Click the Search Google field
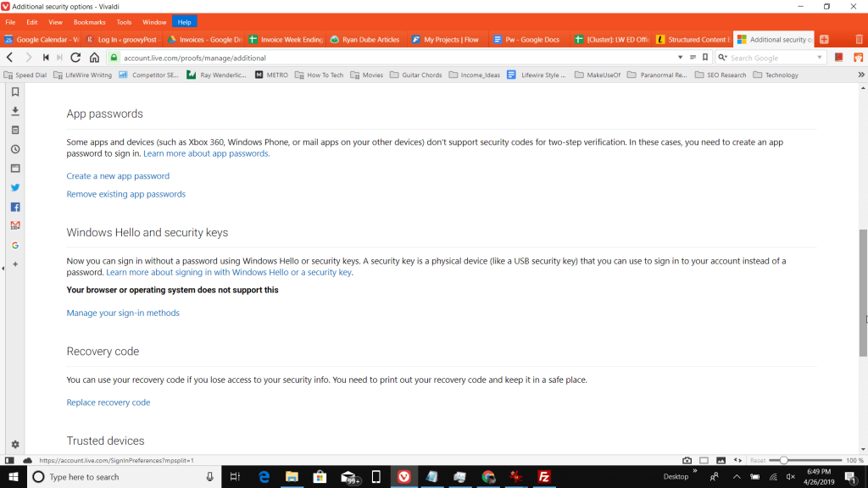The image size is (868, 488). point(772,58)
